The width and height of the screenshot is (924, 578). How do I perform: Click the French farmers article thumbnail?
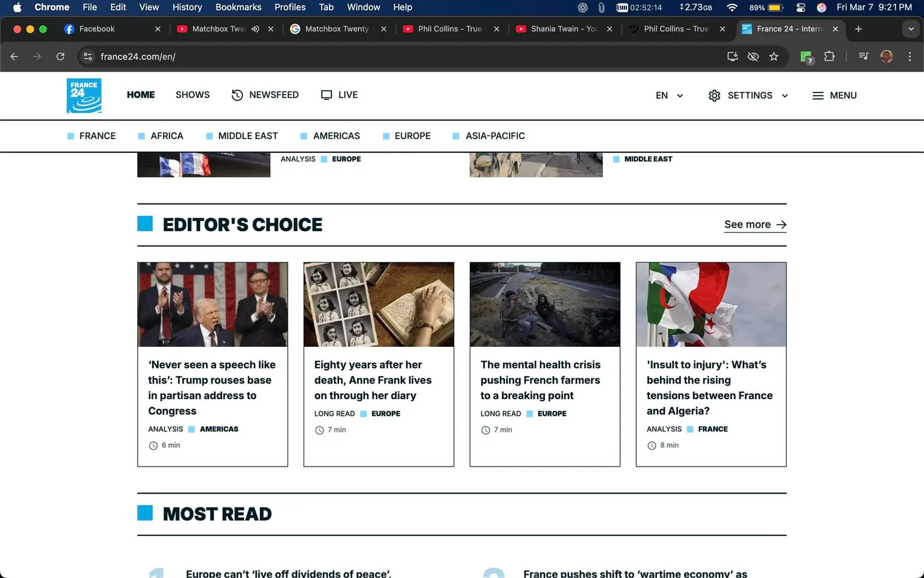pyautogui.click(x=544, y=304)
